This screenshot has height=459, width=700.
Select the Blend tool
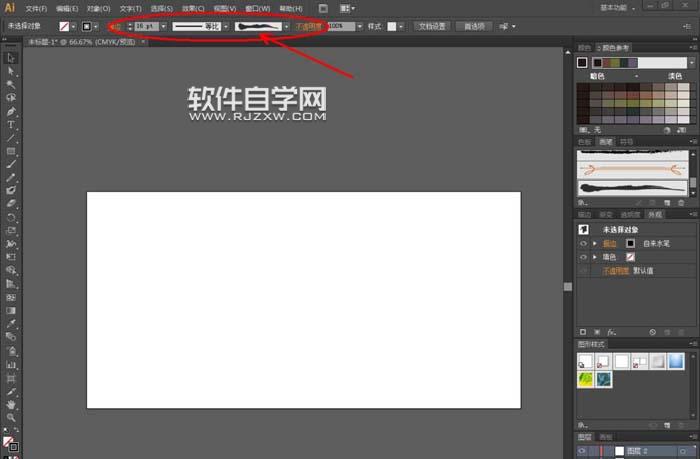pyautogui.click(x=11, y=337)
